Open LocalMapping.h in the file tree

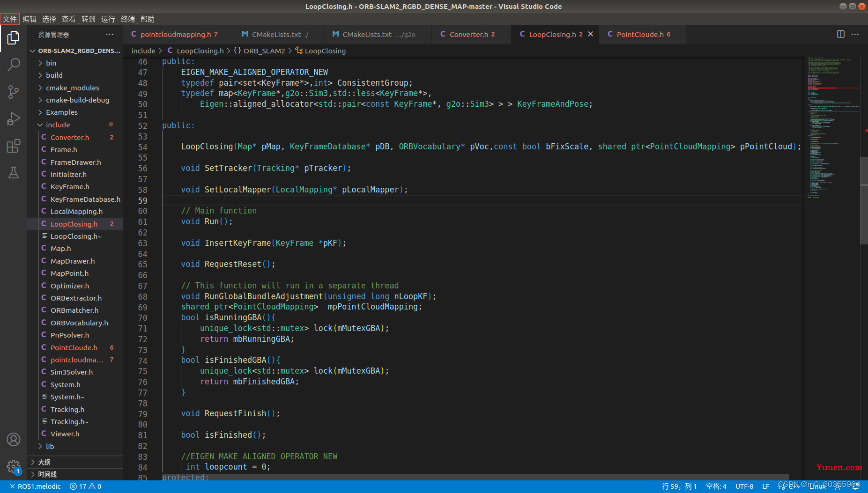tap(75, 211)
